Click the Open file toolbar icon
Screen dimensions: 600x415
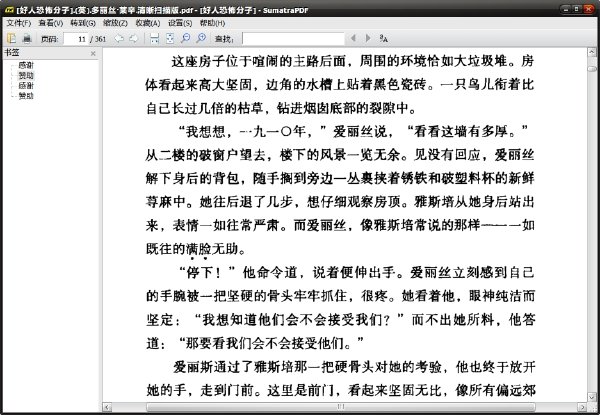tap(11, 38)
